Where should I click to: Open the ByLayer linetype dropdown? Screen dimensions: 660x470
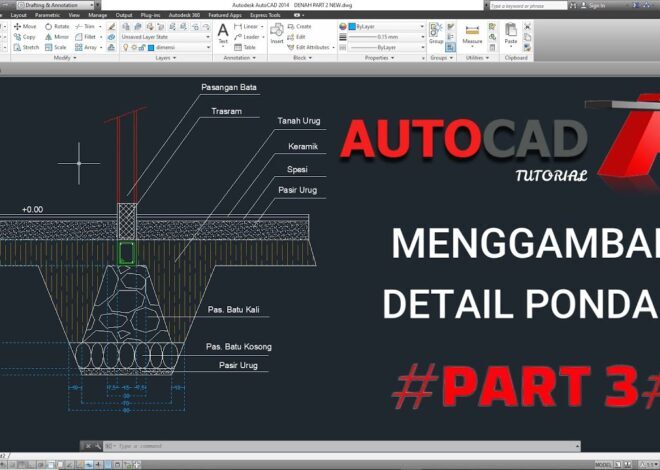[386, 48]
